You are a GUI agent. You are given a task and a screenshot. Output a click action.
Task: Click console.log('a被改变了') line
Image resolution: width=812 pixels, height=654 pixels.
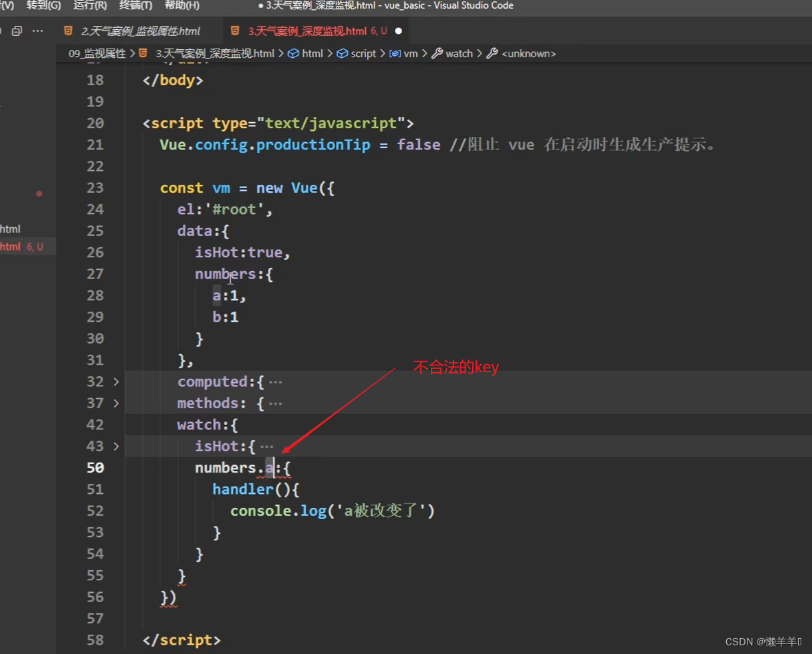333,511
